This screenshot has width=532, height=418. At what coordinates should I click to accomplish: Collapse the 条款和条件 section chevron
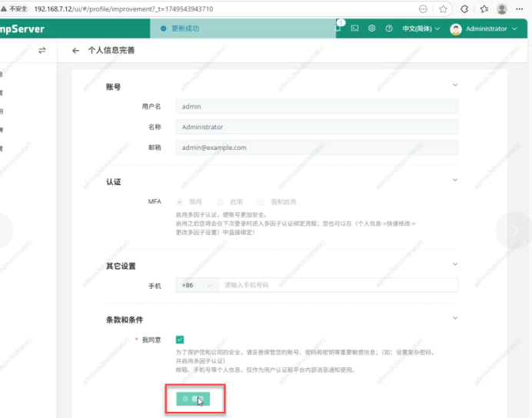tap(454, 317)
